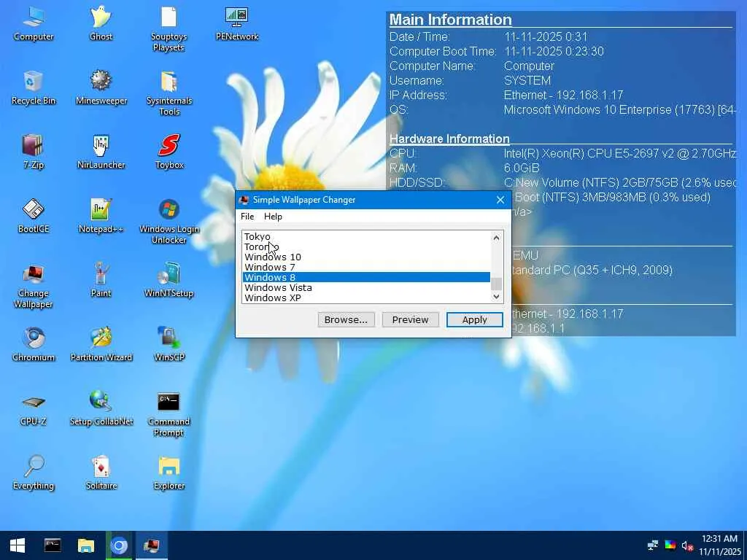Click the Command Prompt desktop icon
Screen dimensions: 747x560
click(169, 414)
